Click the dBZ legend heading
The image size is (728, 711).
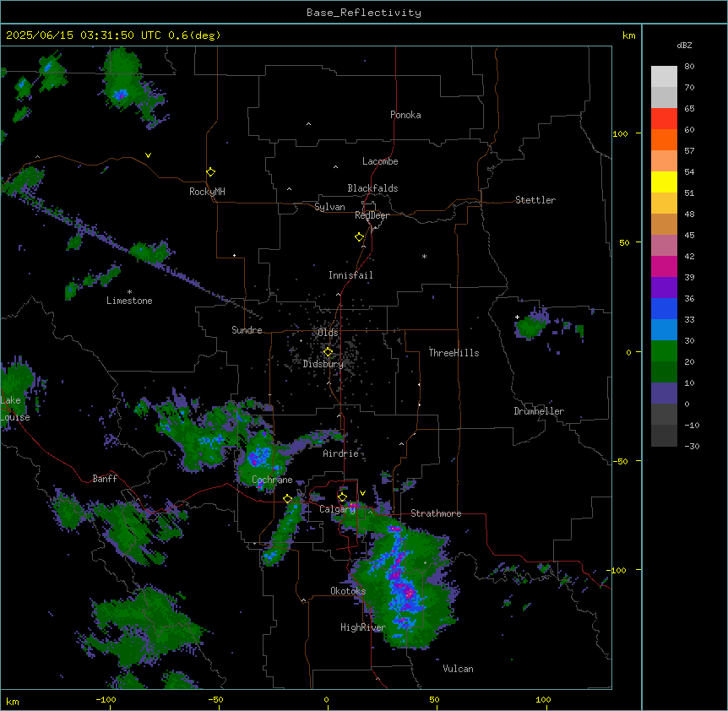684,46
